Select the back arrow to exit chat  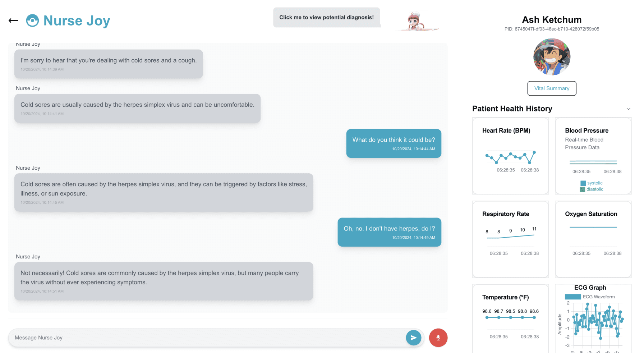[13, 20]
